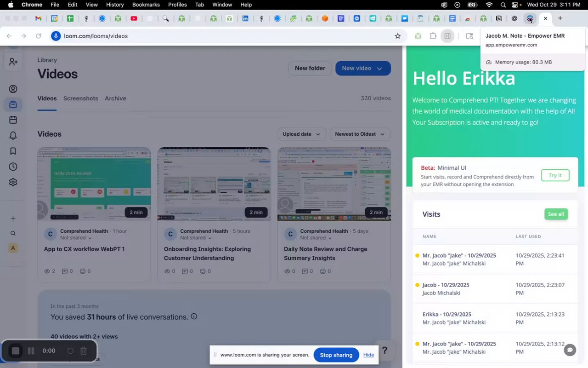Screen dimensions: 588x368
Task: Click reactions smiley under Daily Note Review video
Action: (x=322, y=271)
